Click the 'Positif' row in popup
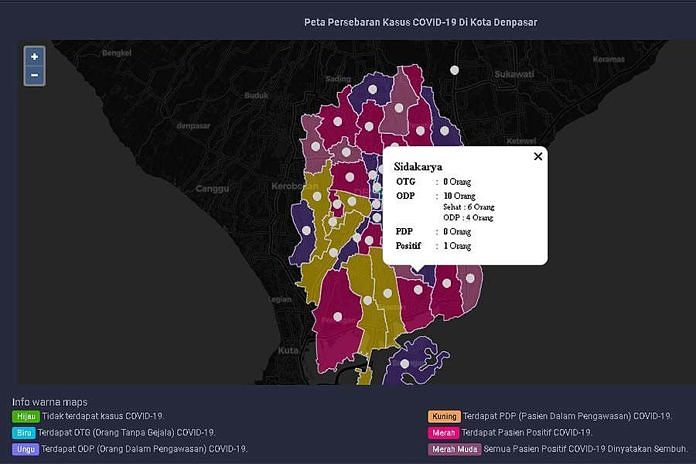 point(433,246)
